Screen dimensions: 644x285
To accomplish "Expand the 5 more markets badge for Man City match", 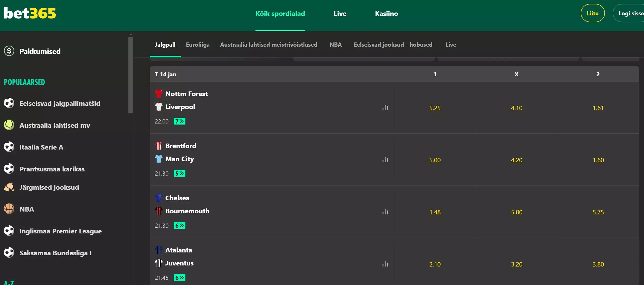I will pos(179,173).
